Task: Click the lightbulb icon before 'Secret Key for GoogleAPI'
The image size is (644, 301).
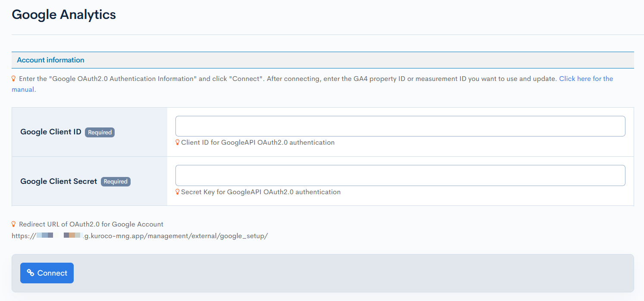Action: [x=178, y=192]
